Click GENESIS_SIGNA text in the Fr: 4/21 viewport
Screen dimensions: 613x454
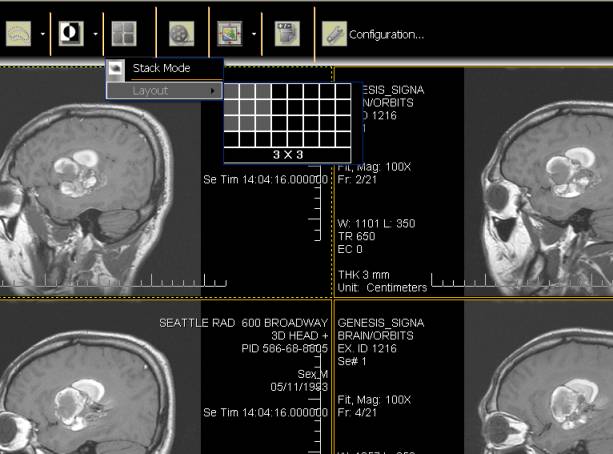[x=380, y=323]
